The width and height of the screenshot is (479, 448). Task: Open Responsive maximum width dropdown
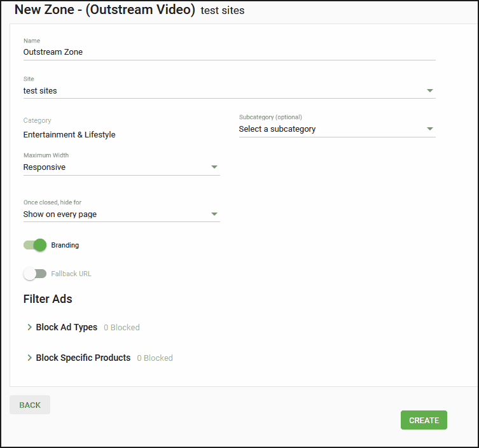coord(121,167)
